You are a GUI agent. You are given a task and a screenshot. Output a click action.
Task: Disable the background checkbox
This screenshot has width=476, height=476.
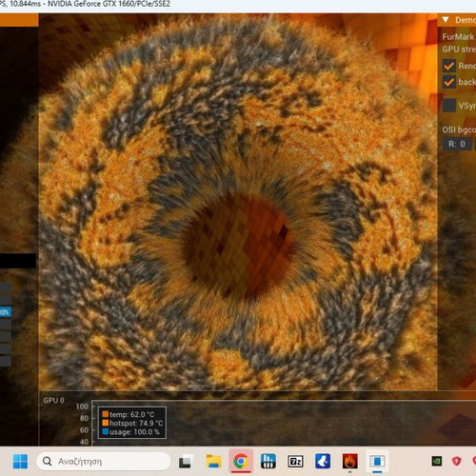pos(449,82)
